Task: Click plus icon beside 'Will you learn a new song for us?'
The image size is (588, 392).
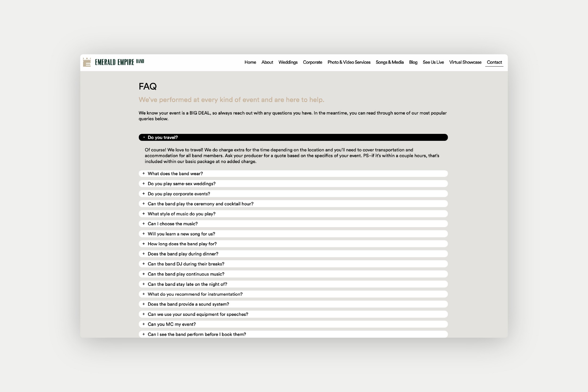Action: (x=143, y=234)
